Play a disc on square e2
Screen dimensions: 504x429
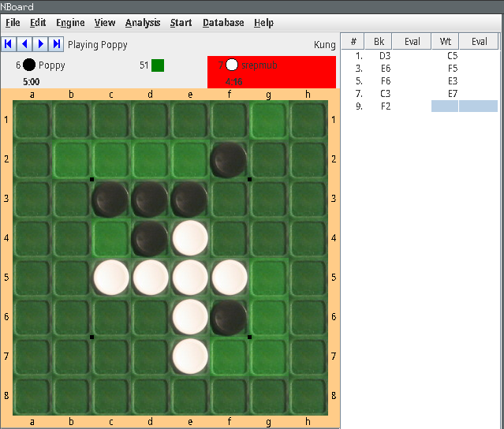[190, 159]
